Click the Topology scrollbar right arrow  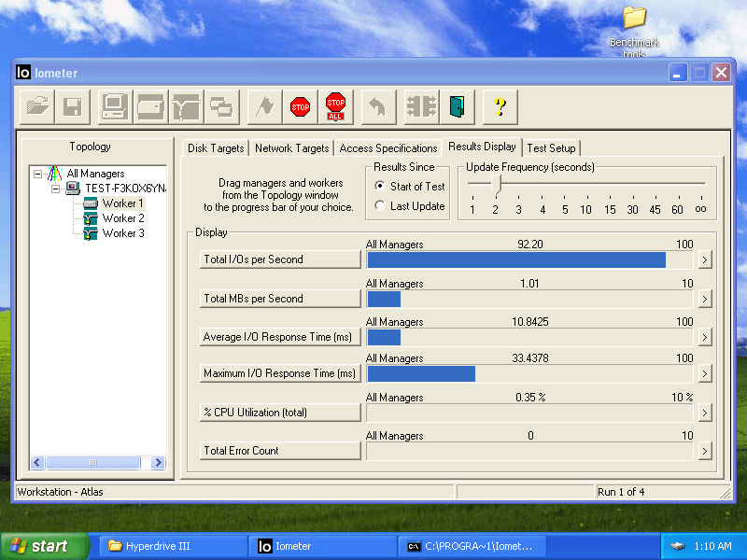click(158, 462)
